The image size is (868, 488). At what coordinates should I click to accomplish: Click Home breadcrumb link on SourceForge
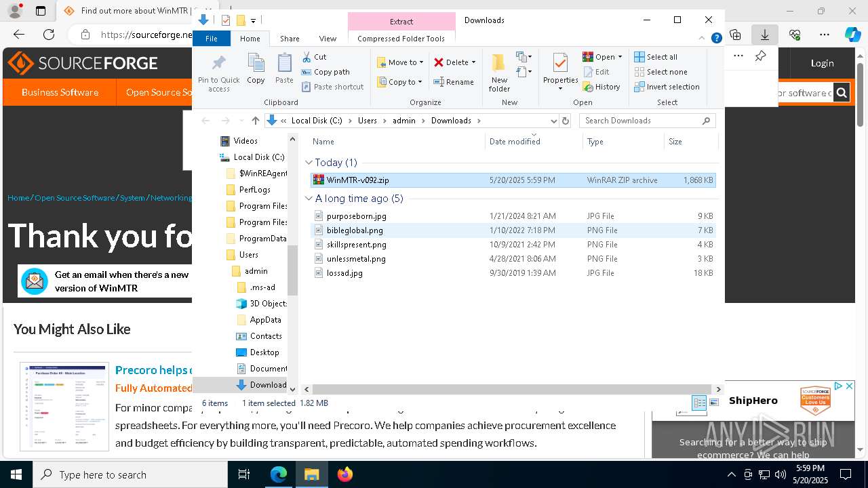coord(18,198)
